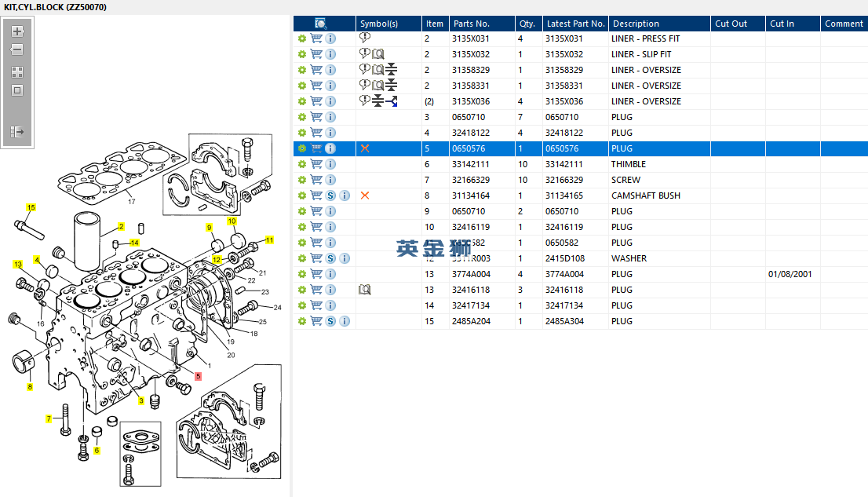Sort by Item column header
This screenshot has width=868, height=497.
(435, 24)
